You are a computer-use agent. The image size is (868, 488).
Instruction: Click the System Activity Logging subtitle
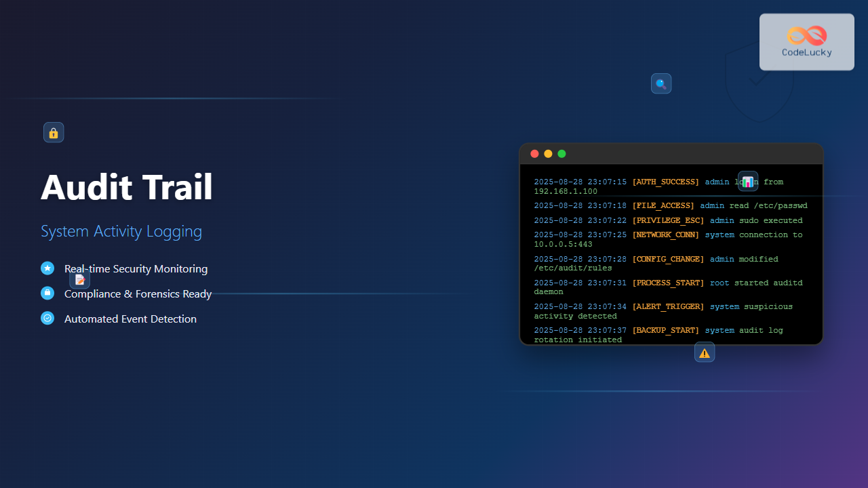[x=121, y=231]
